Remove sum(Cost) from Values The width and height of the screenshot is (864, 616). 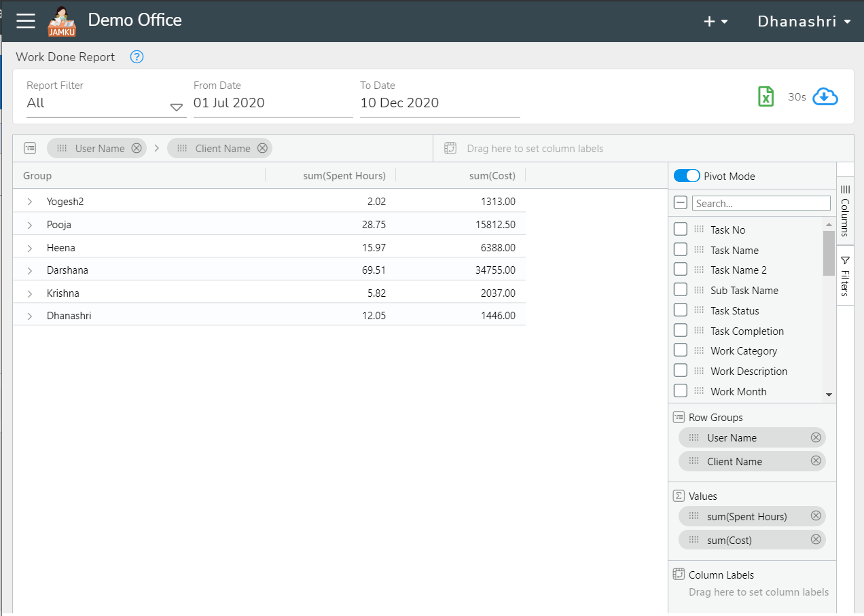coord(816,539)
